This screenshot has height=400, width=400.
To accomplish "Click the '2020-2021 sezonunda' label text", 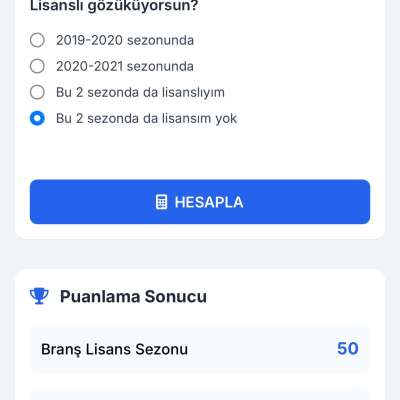I will click(125, 66).
